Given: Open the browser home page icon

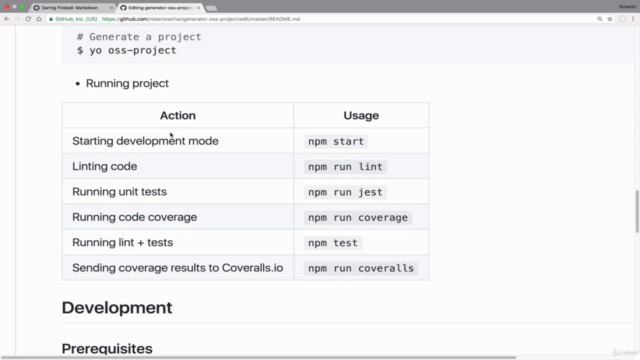Looking at the screenshot, I should [39, 19].
